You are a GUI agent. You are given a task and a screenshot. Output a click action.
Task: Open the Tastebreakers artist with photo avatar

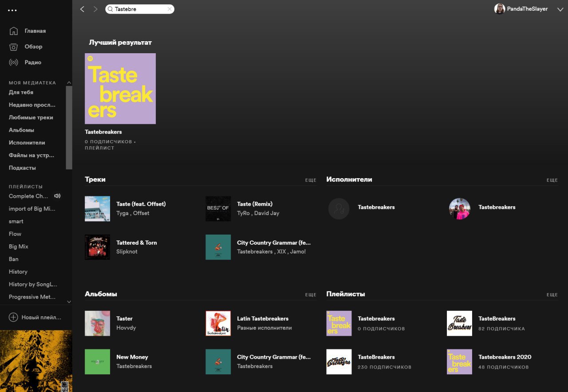460,209
